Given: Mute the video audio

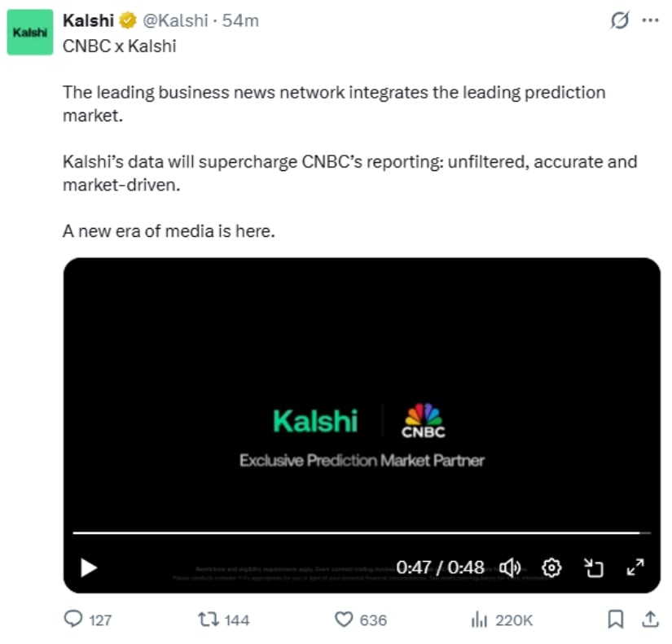Looking at the screenshot, I should [511, 567].
